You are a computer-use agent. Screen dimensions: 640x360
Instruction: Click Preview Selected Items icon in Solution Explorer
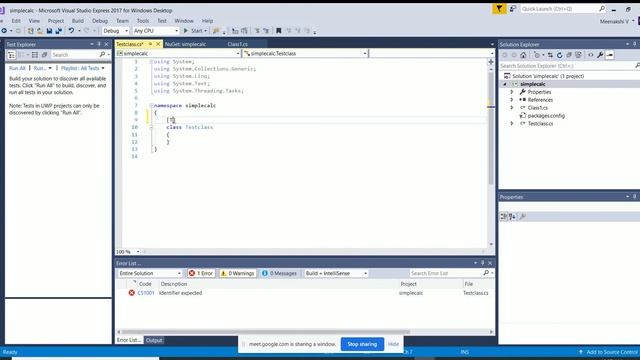point(610,55)
